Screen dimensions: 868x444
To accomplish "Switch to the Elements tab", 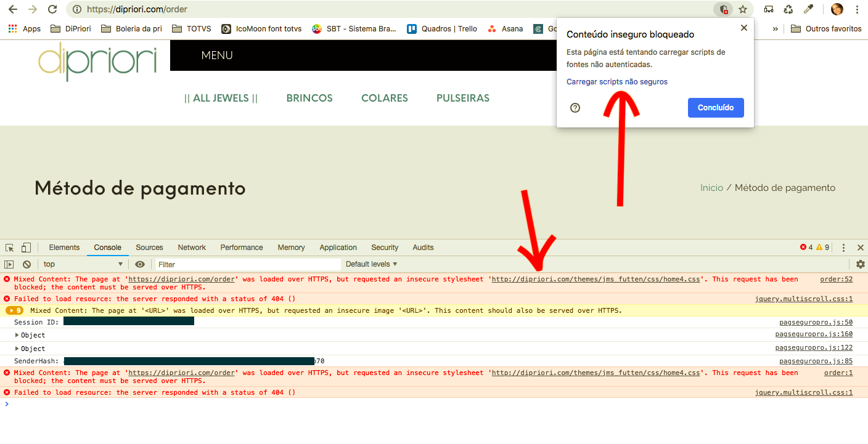I will pyautogui.click(x=64, y=248).
